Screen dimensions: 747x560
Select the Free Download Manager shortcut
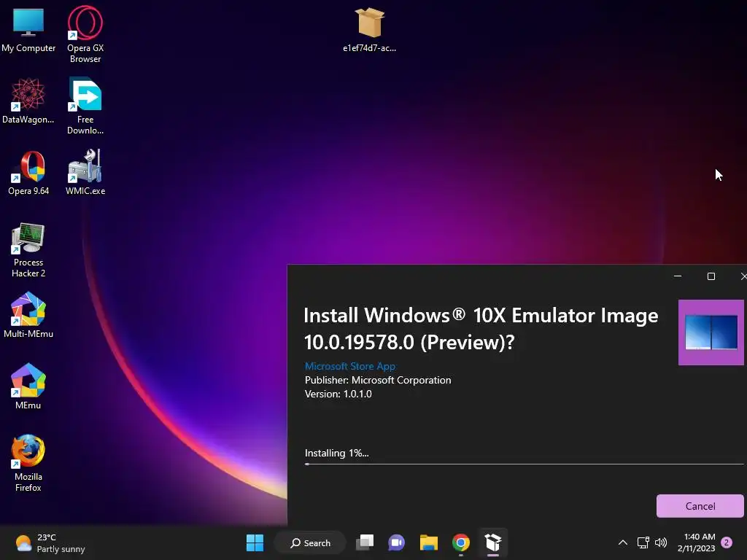pos(85,106)
